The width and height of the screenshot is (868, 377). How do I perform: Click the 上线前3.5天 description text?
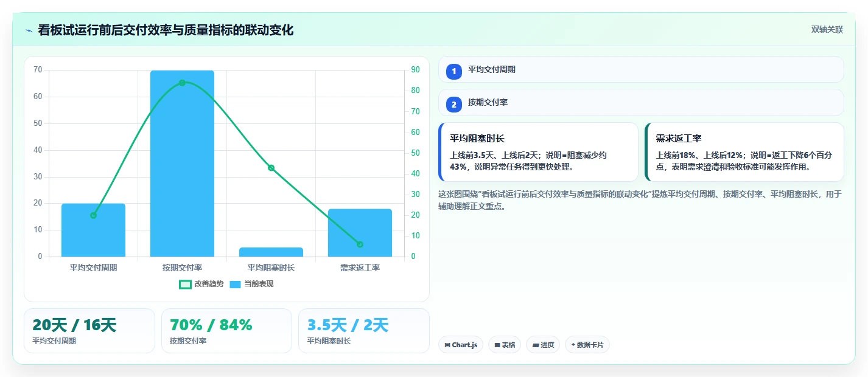(x=528, y=161)
